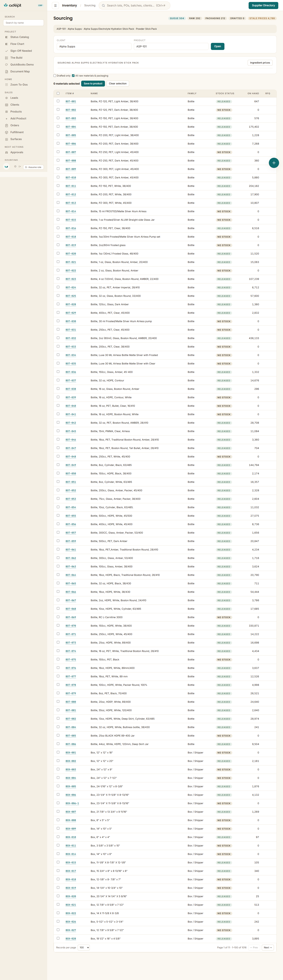Viewport: 283px width, 980px height.
Task: Check the row checkbox for BOT-001
Action: [58, 101]
